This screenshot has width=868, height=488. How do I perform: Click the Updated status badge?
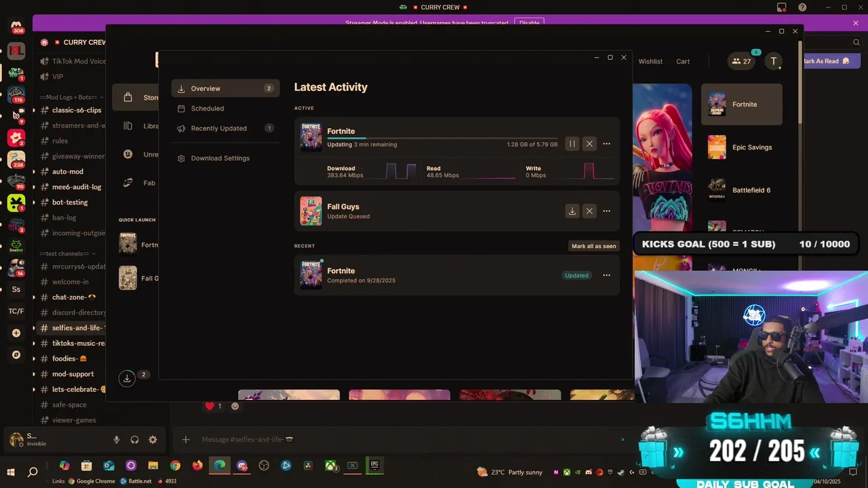576,275
